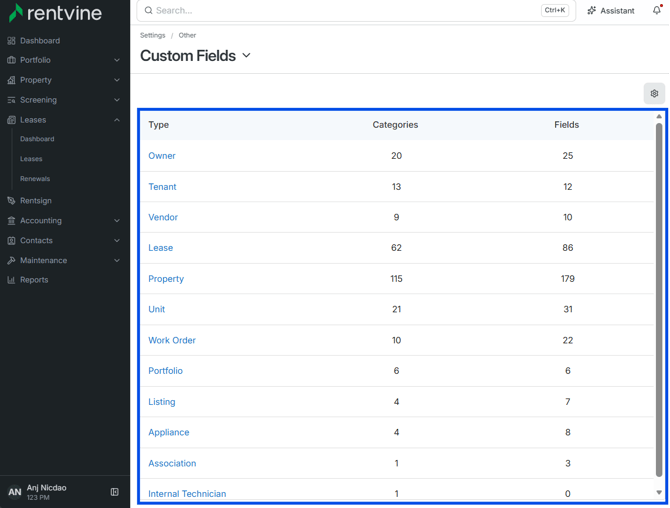Viewport: 670px width, 508px height.
Task: Open the Unit custom fields link
Action: (x=157, y=309)
